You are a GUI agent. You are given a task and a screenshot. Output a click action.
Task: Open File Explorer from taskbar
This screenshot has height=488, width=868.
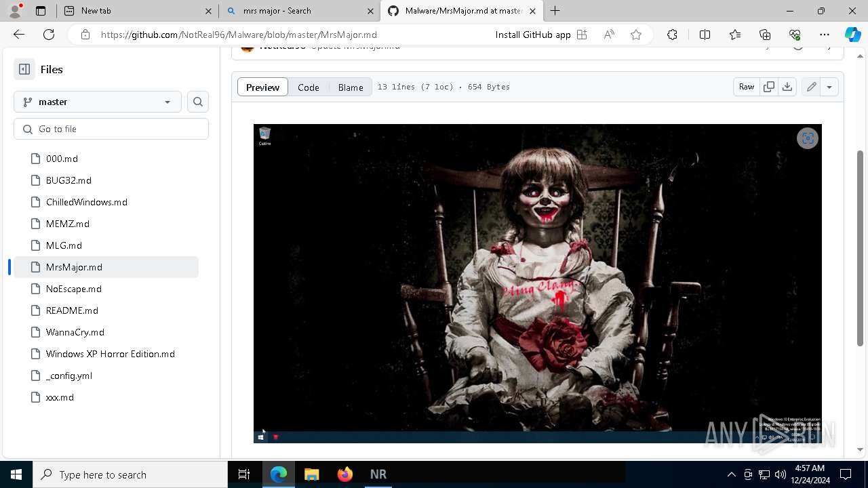pos(311,474)
